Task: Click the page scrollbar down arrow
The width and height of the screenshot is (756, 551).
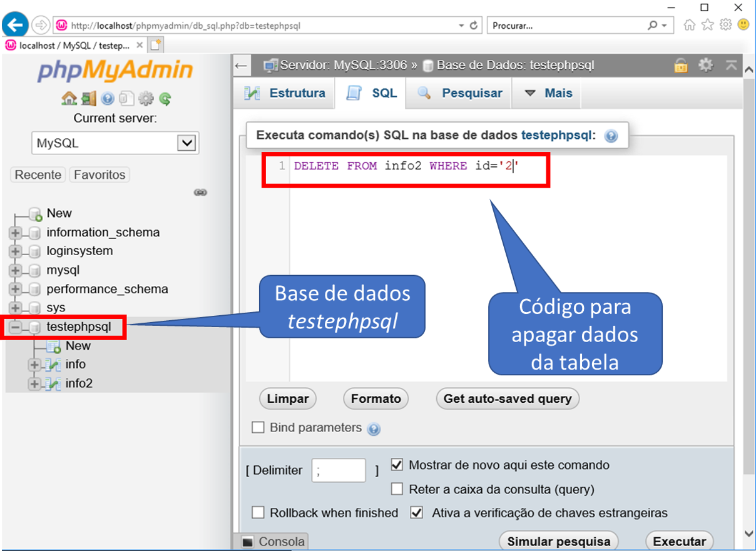Action: [749, 533]
